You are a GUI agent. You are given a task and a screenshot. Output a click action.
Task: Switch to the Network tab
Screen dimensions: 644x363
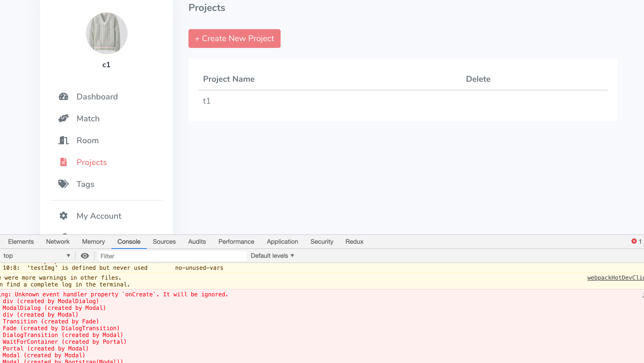(58, 242)
